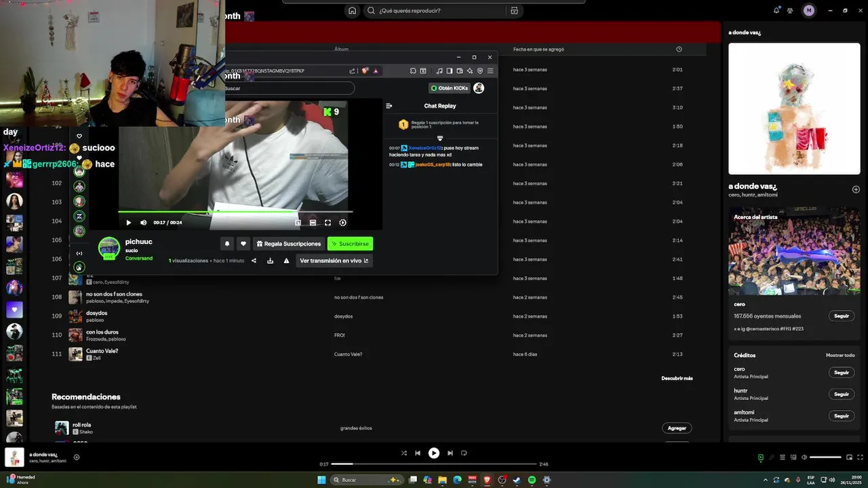Open the pichuuc channel avatar
The height and width of the screenshot is (488, 868).
pos(109,248)
